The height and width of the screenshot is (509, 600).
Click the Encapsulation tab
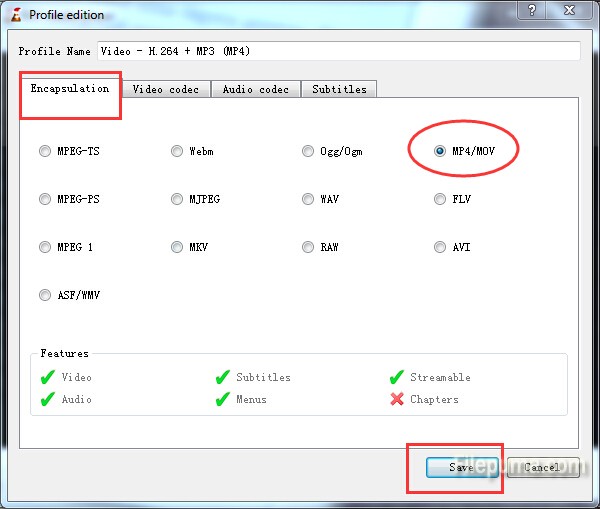click(70, 88)
